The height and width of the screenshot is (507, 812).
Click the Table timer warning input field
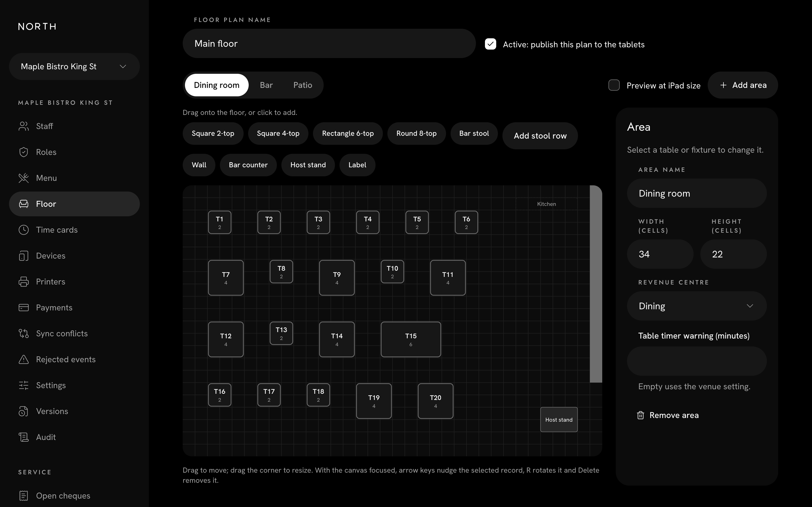697,361
